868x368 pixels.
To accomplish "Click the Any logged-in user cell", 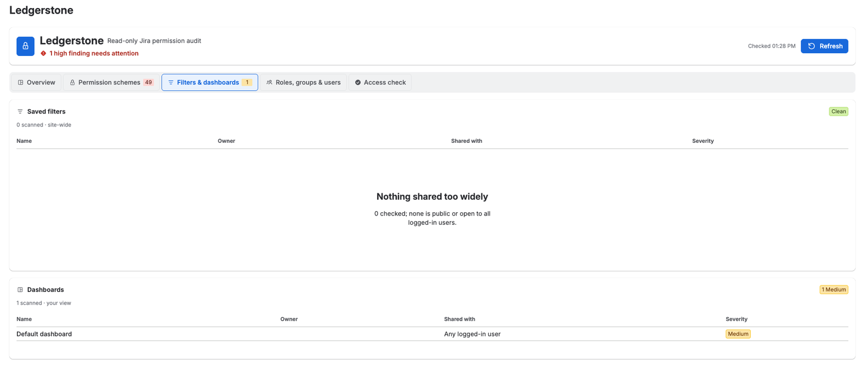I will pyautogui.click(x=472, y=334).
